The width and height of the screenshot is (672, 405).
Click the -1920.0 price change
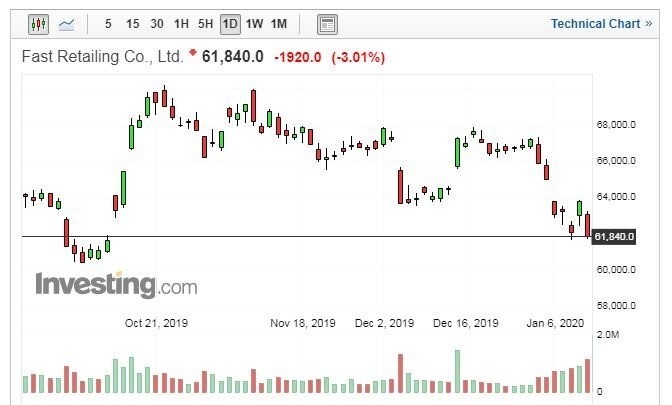297,57
